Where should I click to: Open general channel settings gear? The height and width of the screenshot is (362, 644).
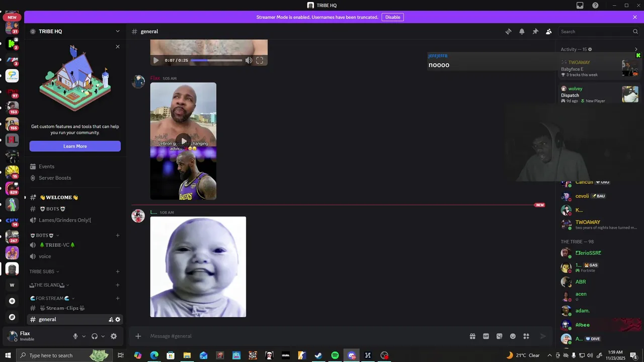[x=118, y=319]
